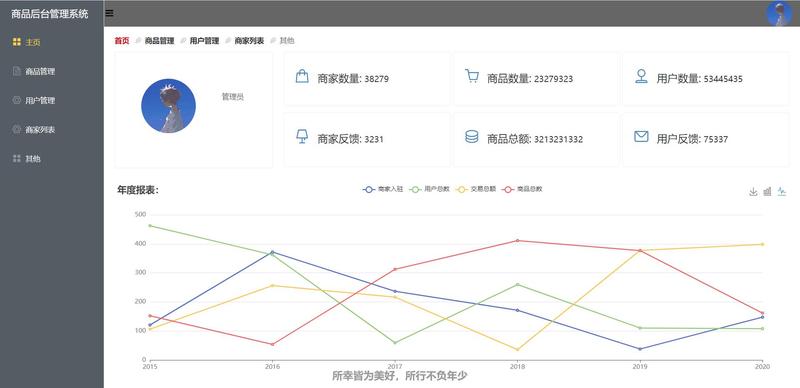
Task: Click the 2018 商品总数 data point
Action: [517, 240]
